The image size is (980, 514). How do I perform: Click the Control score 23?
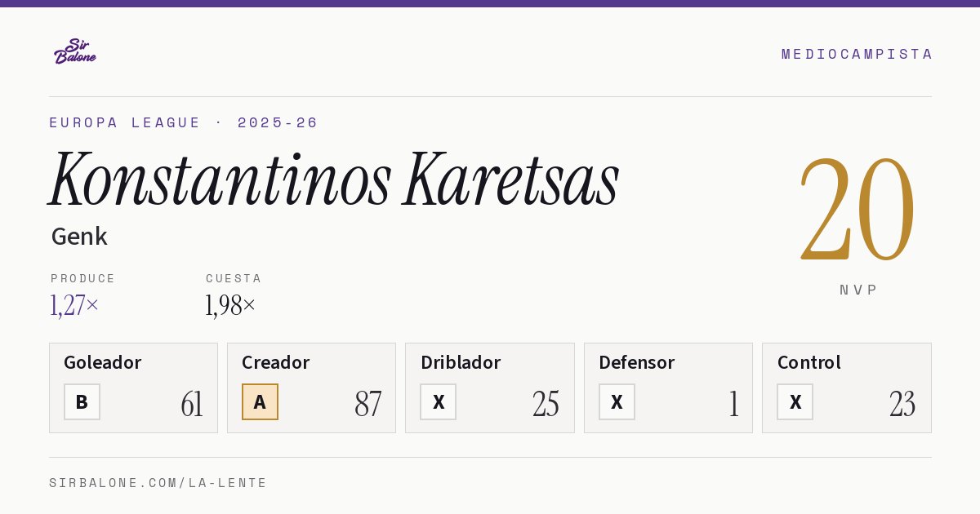(902, 404)
